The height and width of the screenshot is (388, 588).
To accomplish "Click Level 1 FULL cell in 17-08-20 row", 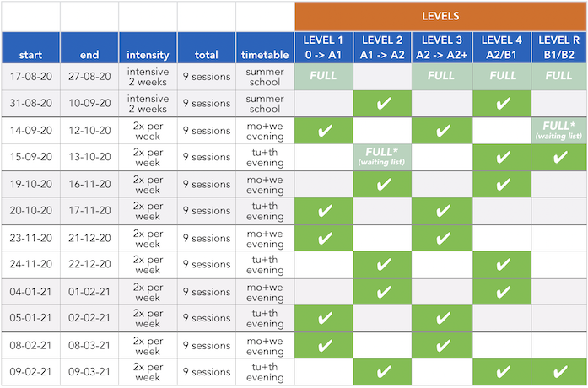I will coord(324,76).
